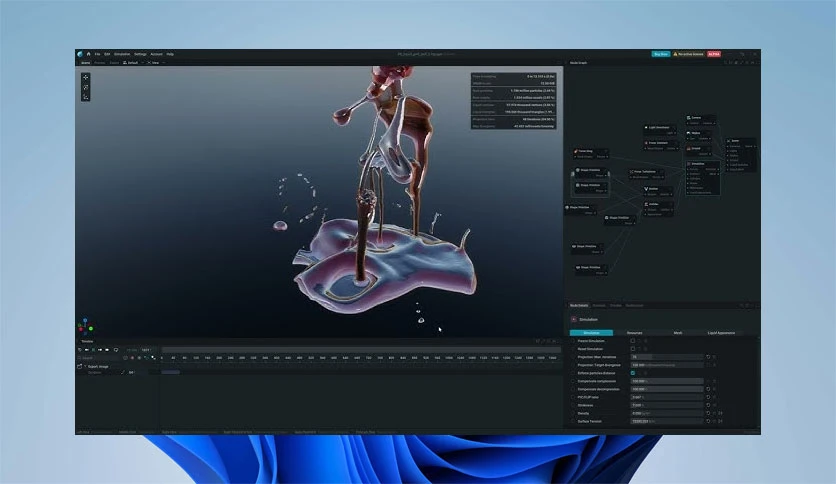Click the application logo icon

point(80,54)
